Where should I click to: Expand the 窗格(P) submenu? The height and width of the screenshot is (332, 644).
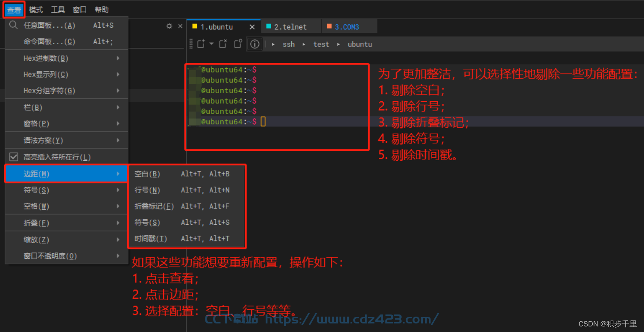coord(67,123)
